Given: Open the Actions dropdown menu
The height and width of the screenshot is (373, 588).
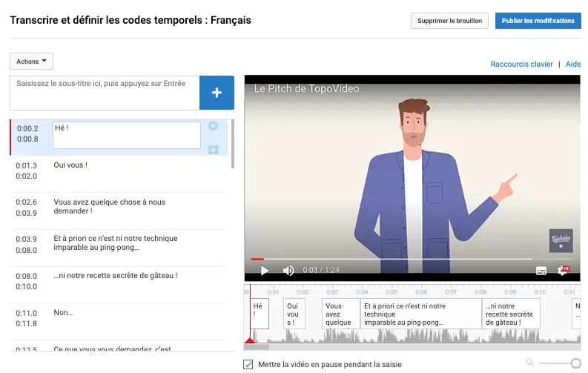Looking at the screenshot, I should click(x=31, y=61).
